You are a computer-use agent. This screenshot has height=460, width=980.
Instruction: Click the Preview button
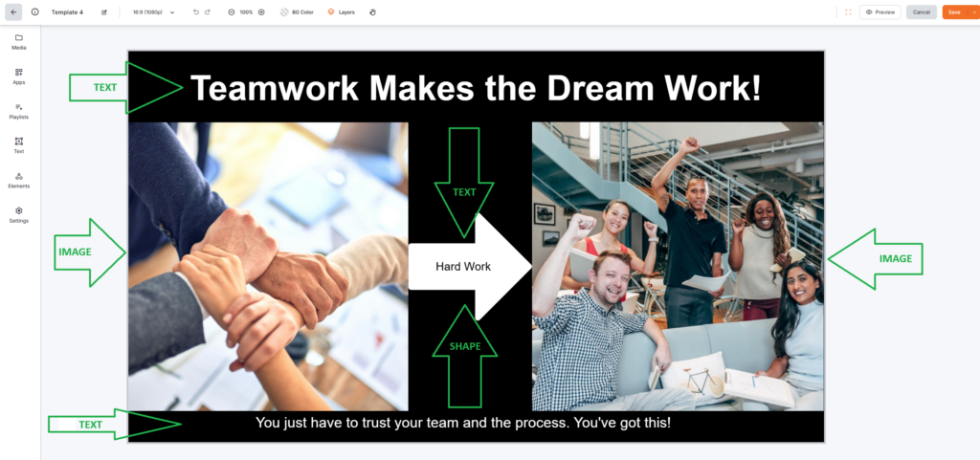tap(880, 12)
